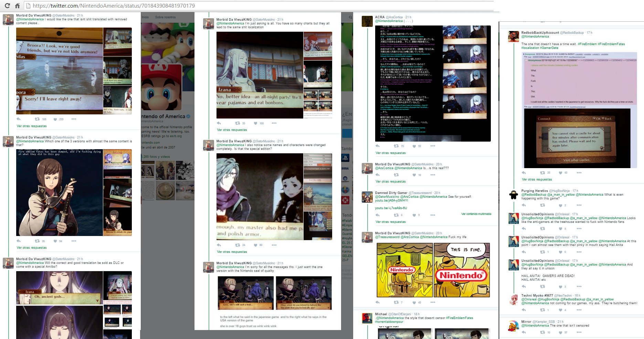This screenshot has height=339, width=644.
Task: Open more options on the ACRA tweet
Action: point(433,146)
